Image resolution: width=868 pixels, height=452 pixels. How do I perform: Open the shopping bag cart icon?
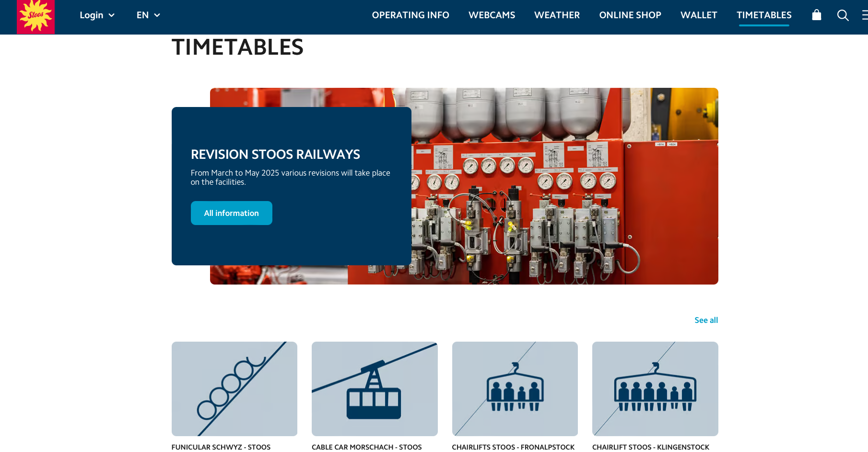[x=816, y=15]
